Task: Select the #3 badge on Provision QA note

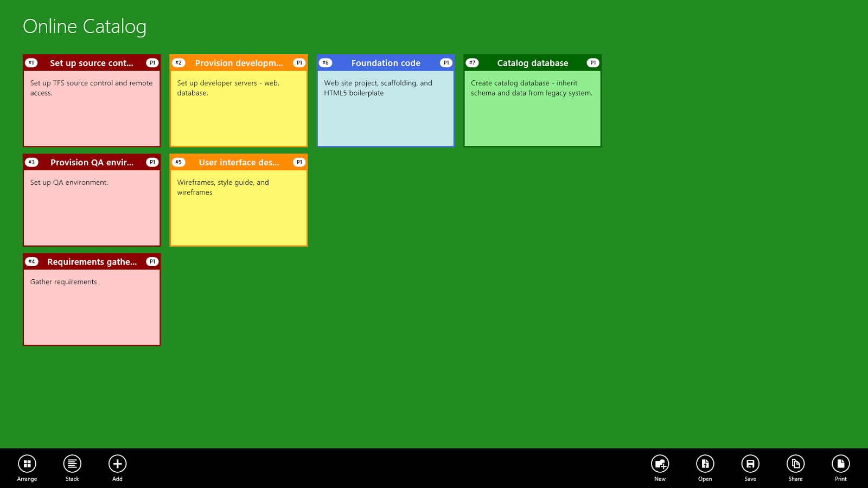Action: pos(31,162)
